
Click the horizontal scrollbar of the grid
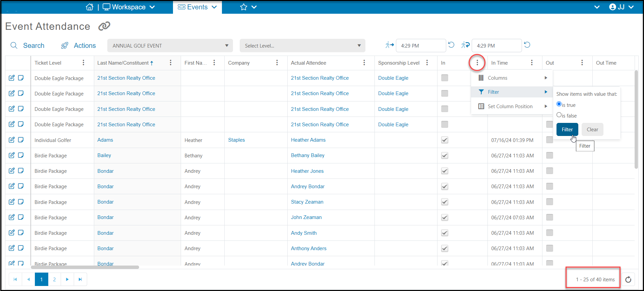(85, 267)
